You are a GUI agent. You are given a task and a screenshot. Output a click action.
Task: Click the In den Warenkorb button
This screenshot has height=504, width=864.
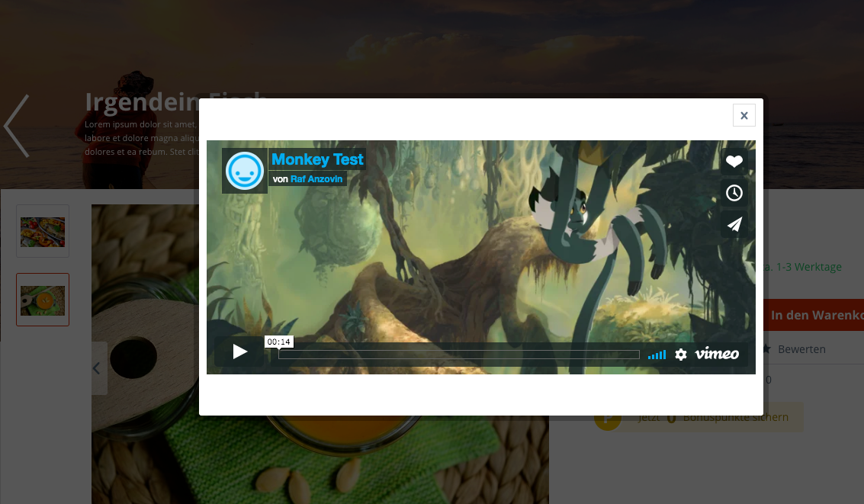point(814,315)
